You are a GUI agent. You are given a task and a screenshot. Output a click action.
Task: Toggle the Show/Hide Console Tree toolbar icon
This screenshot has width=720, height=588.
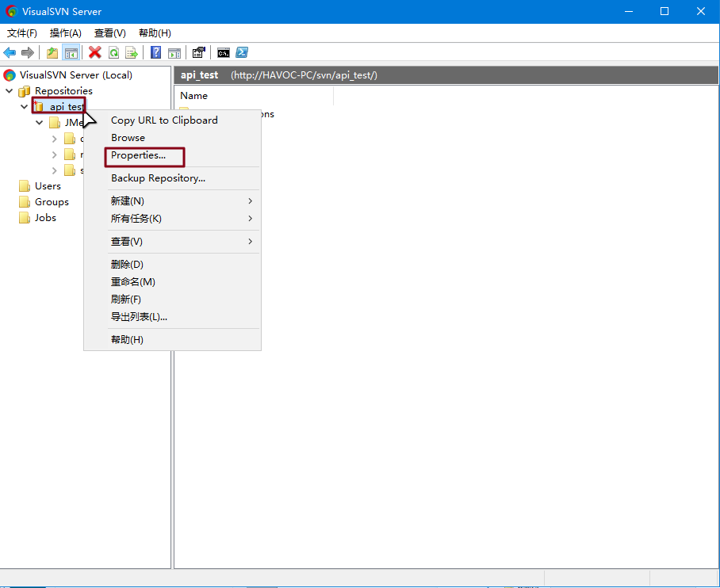(71, 53)
